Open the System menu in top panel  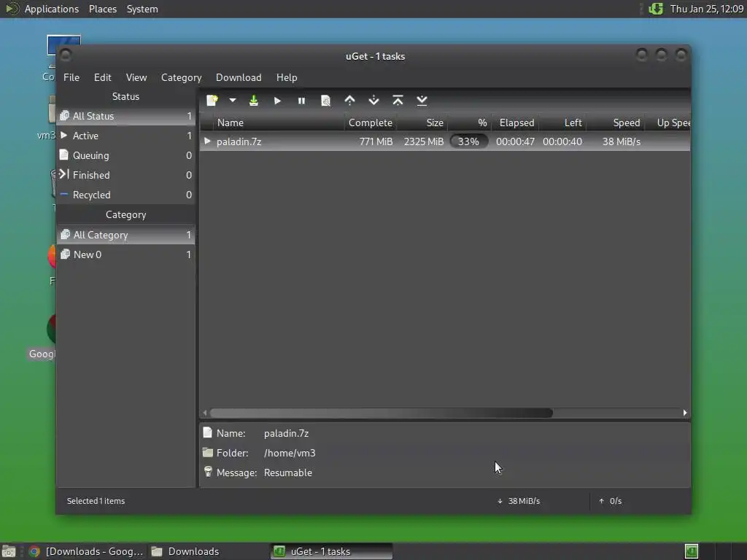point(142,9)
